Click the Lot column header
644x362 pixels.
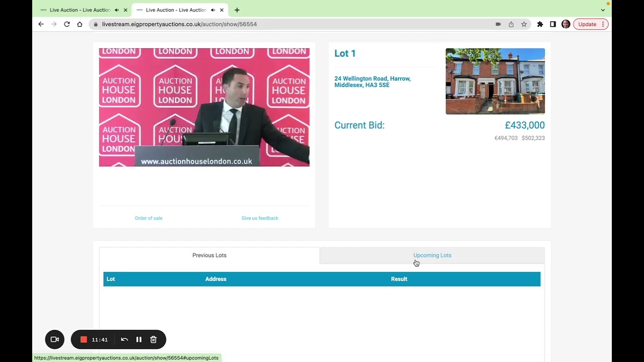[111, 279]
